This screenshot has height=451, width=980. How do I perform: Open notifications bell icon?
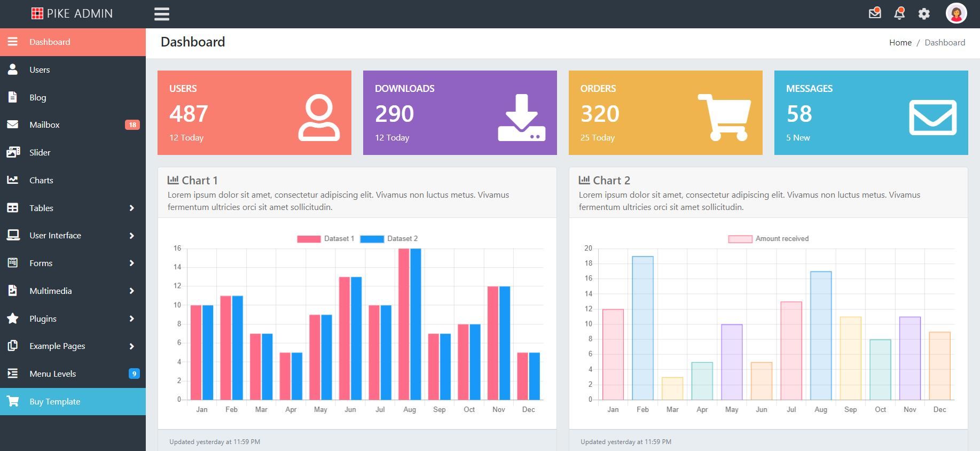pos(900,13)
